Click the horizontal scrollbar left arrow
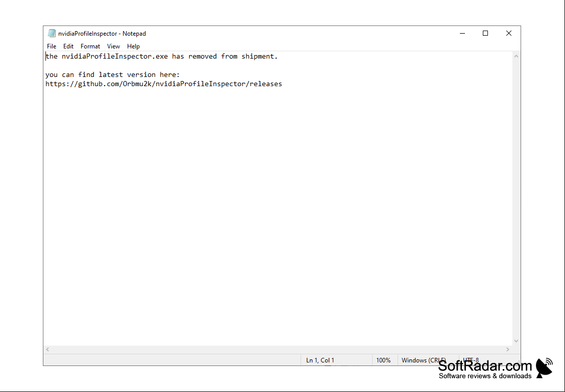565x392 pixels. (x=47, y=349)
